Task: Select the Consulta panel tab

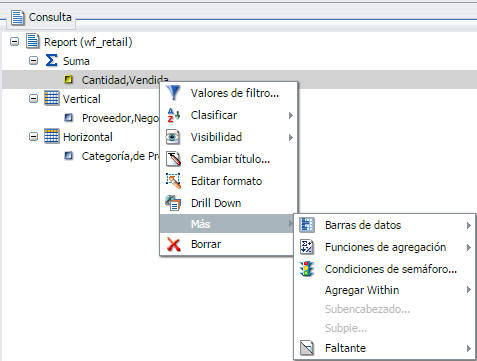Action: pos(42,17)
